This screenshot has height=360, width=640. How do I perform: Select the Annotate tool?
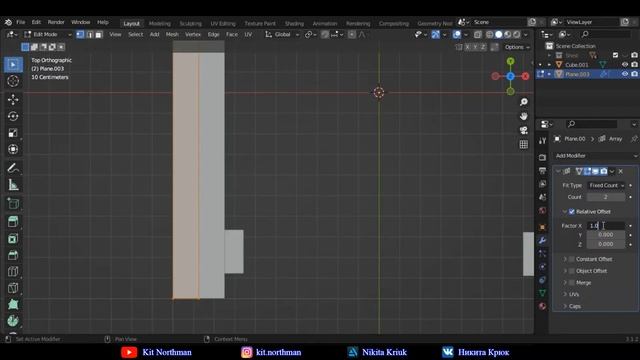pyautogui.click(x=13, y=168)
